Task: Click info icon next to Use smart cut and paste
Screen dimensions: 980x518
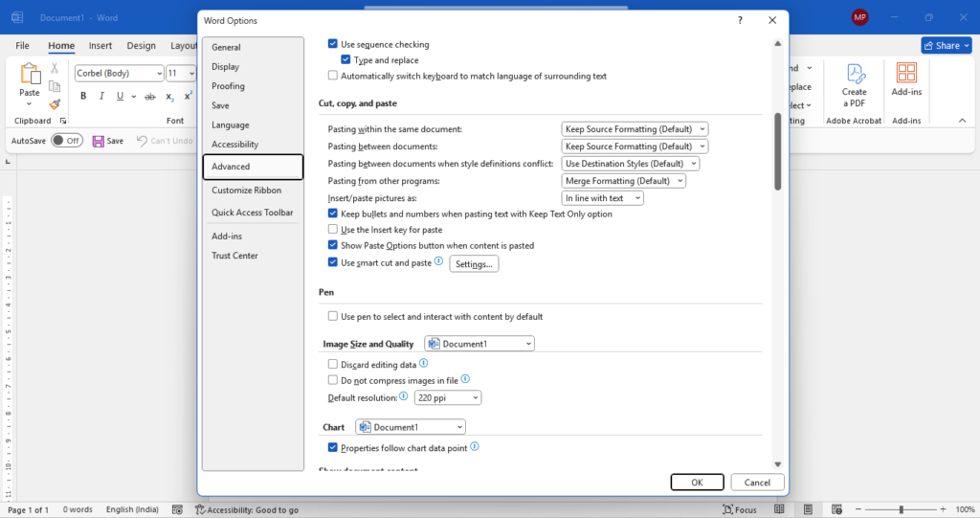Action: click(x=438, y=261)
